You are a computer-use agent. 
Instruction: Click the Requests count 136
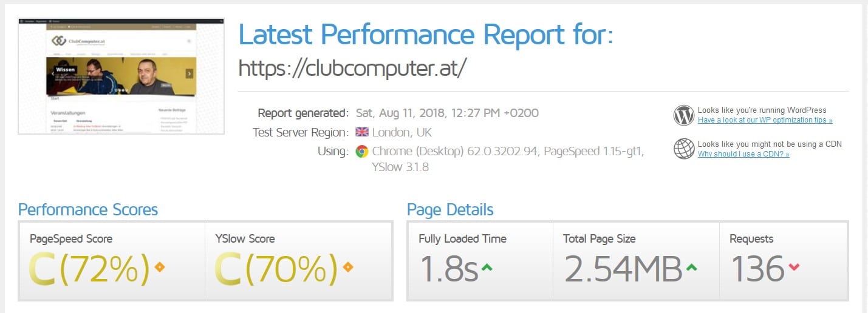pos(757,269)
